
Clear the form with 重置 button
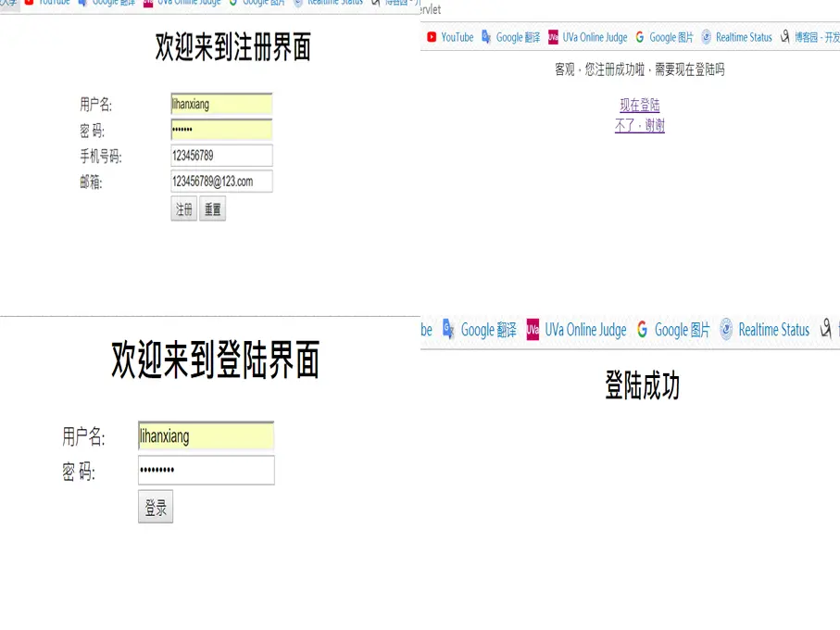click(x=213, y=209)
